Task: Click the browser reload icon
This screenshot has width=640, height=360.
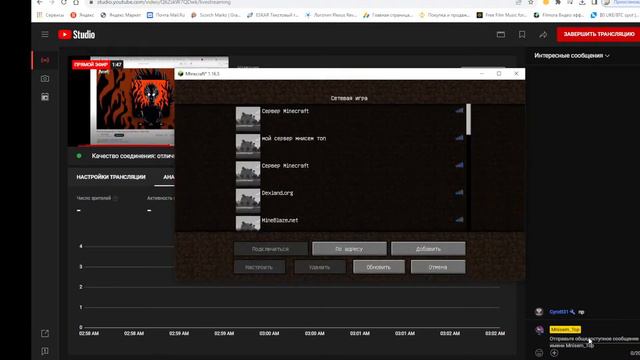Action: click(x=64, y=2)
